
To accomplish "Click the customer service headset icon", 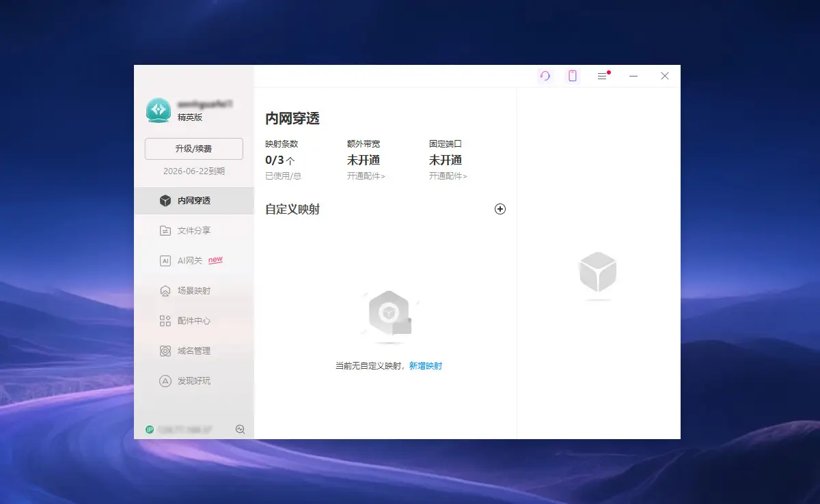I will click(545, 76).
